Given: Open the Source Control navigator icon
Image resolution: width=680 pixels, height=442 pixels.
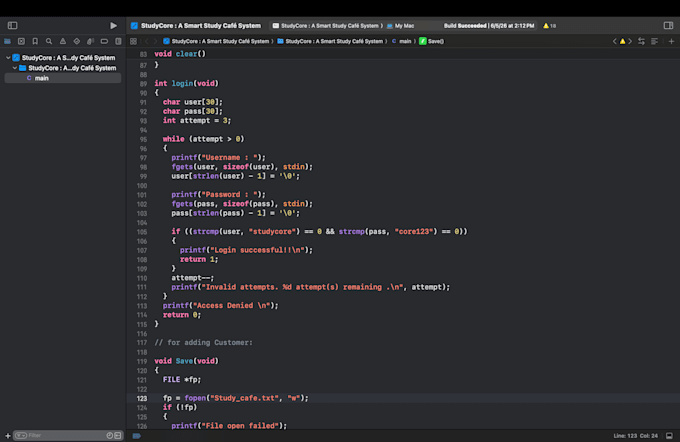Looking at the screenshot, I should pyautogui.click(x=21, y=41).
